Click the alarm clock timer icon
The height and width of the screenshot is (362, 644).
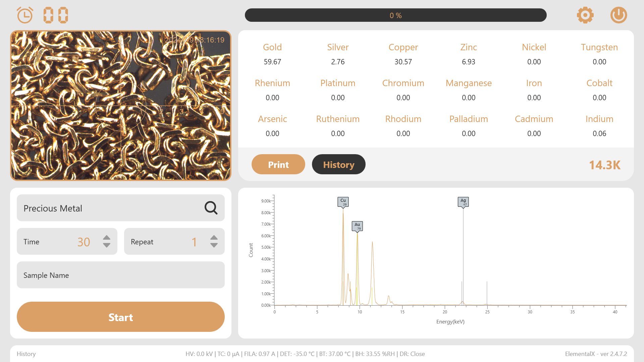(25, 15)
